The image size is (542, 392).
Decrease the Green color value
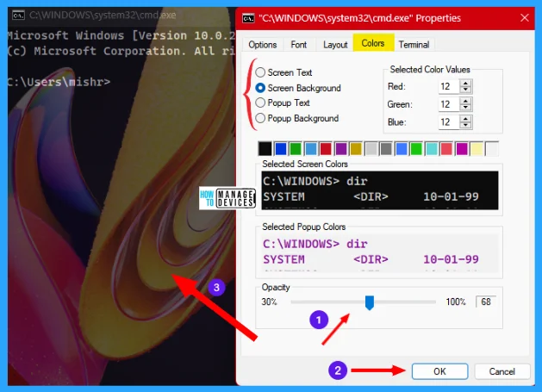pyautogui.click(x=465, y=108)
